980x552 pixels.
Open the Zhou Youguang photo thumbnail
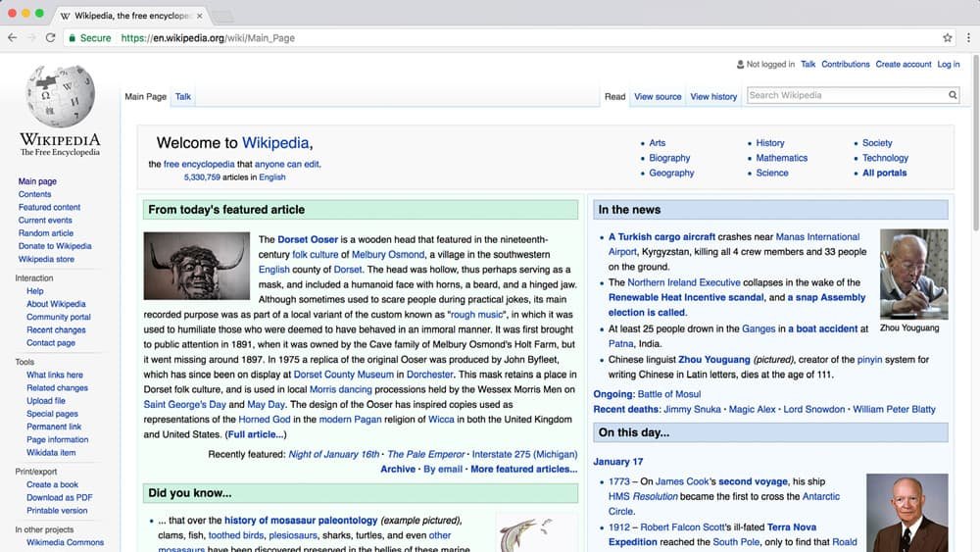click(x=913, y=274)
